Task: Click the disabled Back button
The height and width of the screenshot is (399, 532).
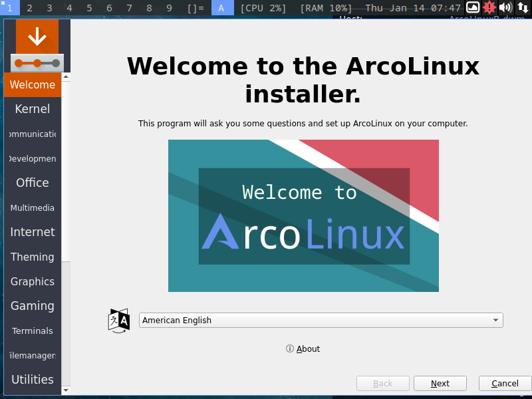Action: coord(383,384)
